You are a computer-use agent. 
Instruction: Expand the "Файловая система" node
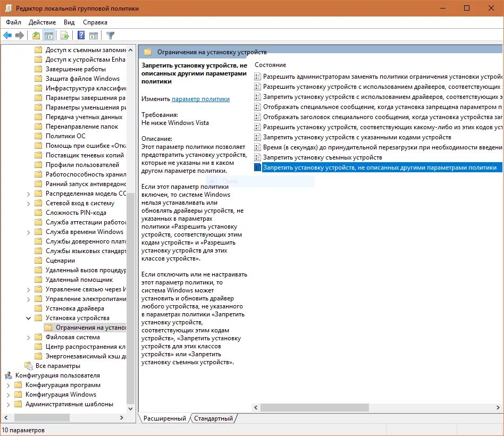click(28, 338)
